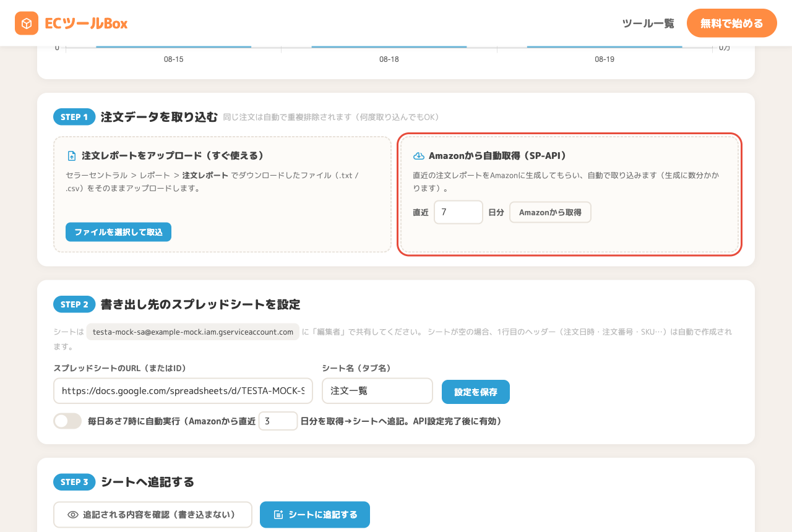The height and width of the screenshot is (532, 792).
Task: Click the sheet icon in シートに追記する button
Action: click(x=278, y=515)
